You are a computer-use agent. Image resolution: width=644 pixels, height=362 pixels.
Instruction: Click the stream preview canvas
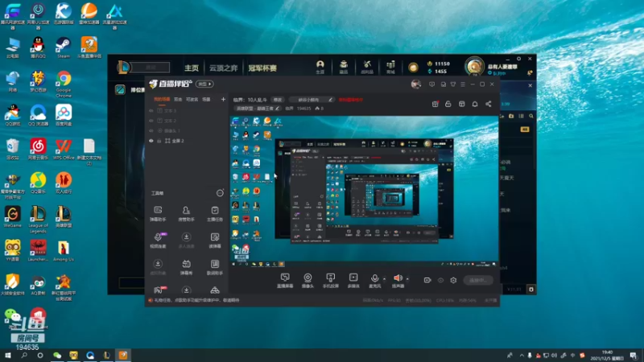point(364,192)
